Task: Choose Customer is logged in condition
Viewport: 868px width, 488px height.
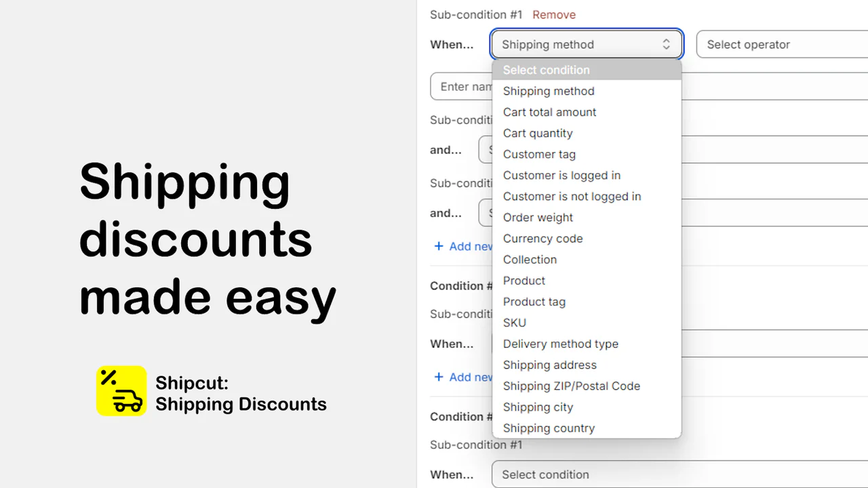Action: pos(561,175)
